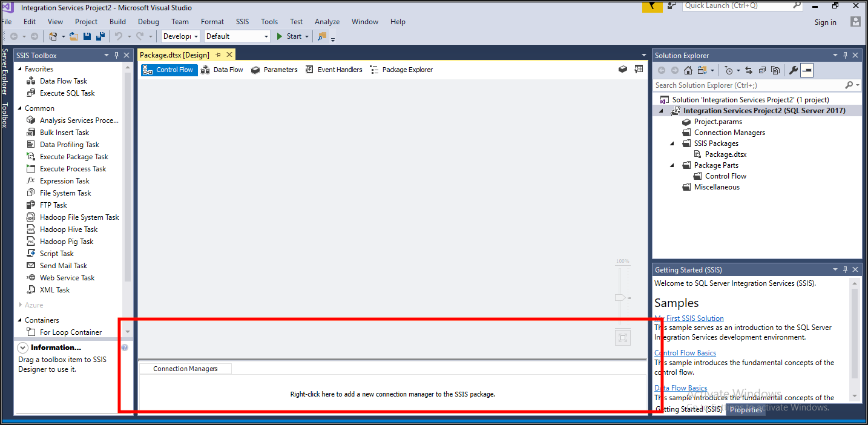Viewport: 868px width, 425px height.
Task: Click the XML Task icon
Action: 31,290
